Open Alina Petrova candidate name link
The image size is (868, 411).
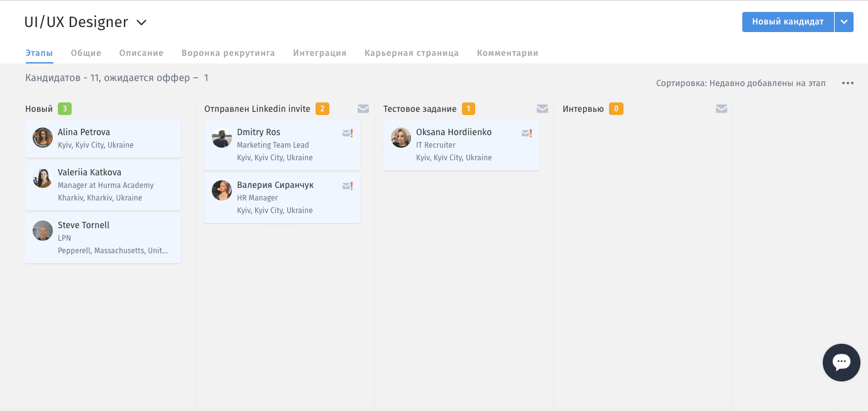pos(84,133)
